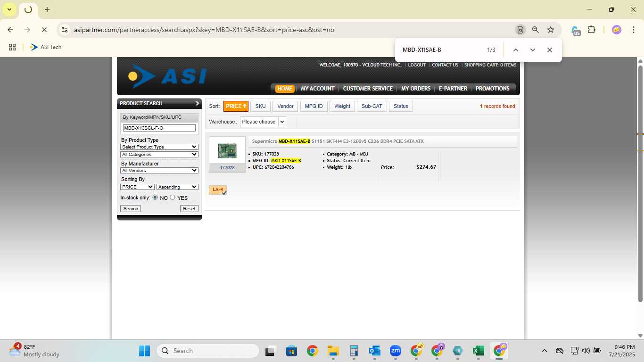Click the browser back arrow
644x362 pixels.
[x=10, y=30]
